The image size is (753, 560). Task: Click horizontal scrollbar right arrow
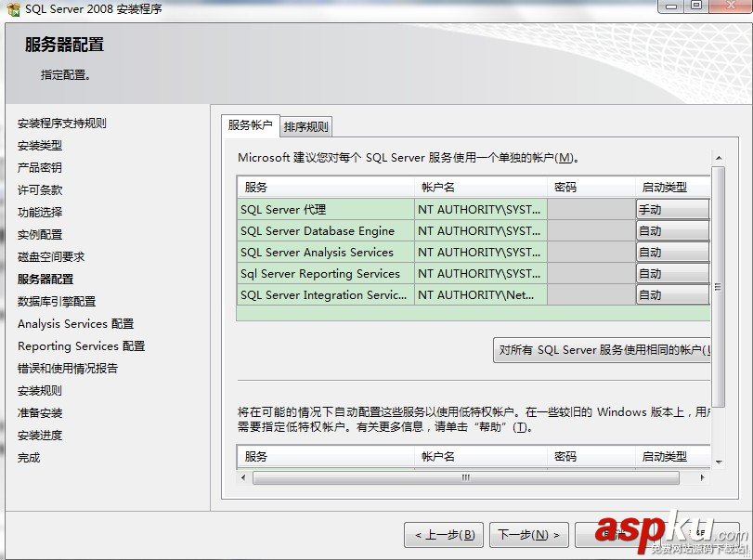coord(703,477)
